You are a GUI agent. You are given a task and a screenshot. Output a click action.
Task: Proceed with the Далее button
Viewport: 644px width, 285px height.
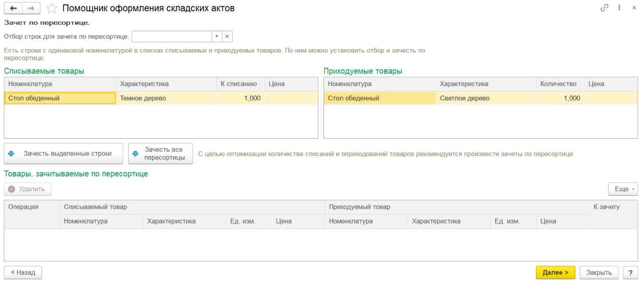555,272
